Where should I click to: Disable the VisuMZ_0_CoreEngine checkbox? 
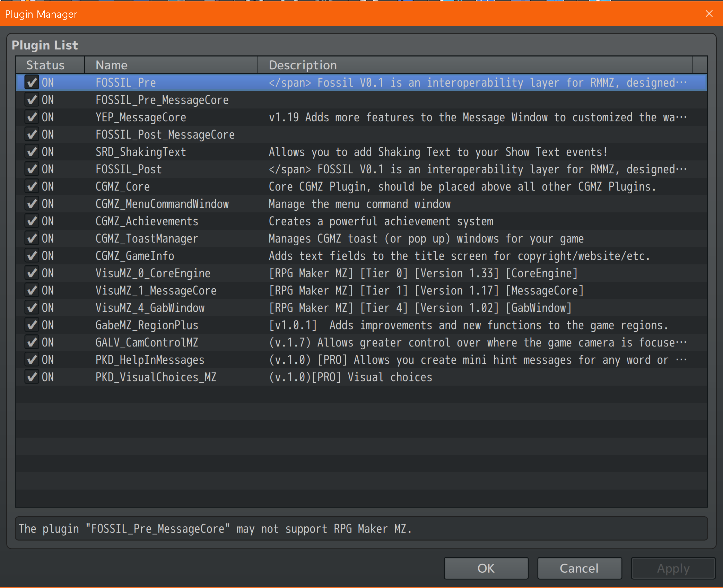click(32, 273)
